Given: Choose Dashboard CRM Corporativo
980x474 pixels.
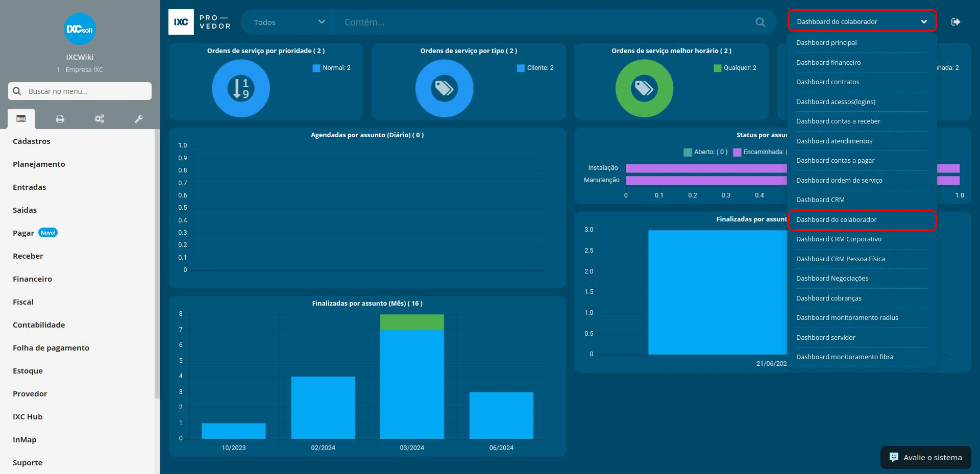Looking at the screenshot, I should click(x=862, y=239).
